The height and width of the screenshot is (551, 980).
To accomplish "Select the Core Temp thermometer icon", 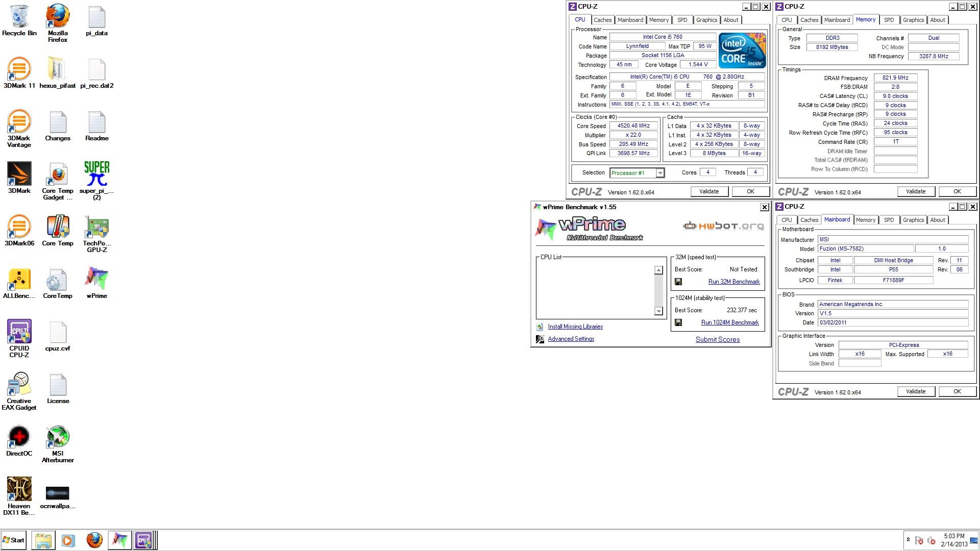I will click(x=58, y=231).
